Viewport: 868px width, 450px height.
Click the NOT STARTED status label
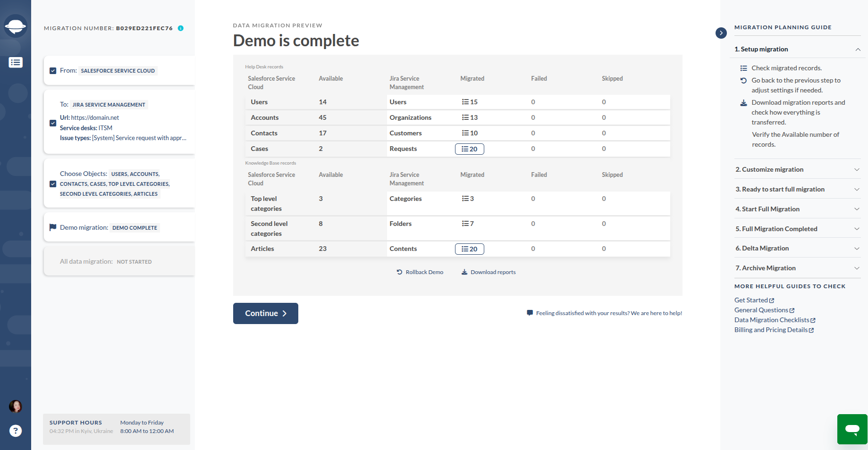click(134, 262)
